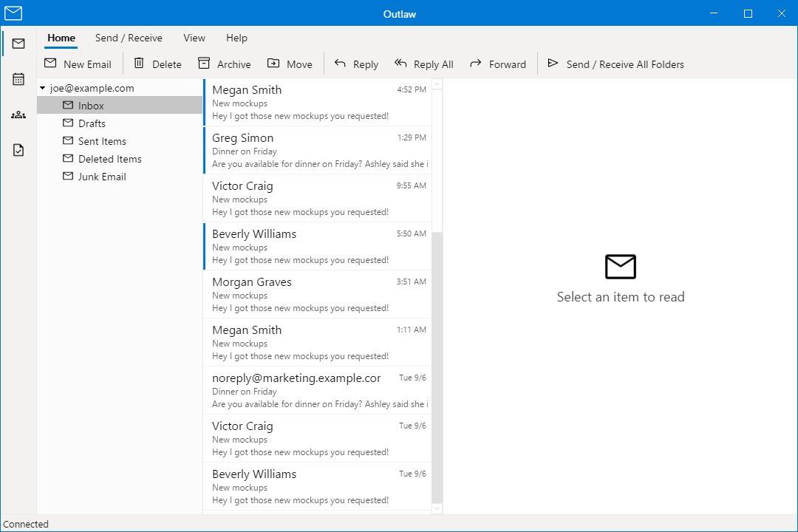The width and height of the screenshot is (798, 532).
Task: Archive the selected message
Action: 224,64
